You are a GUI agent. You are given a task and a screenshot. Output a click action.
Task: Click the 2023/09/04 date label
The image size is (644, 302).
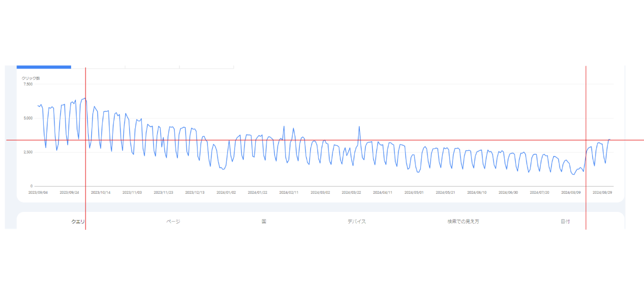pos(38,192)
